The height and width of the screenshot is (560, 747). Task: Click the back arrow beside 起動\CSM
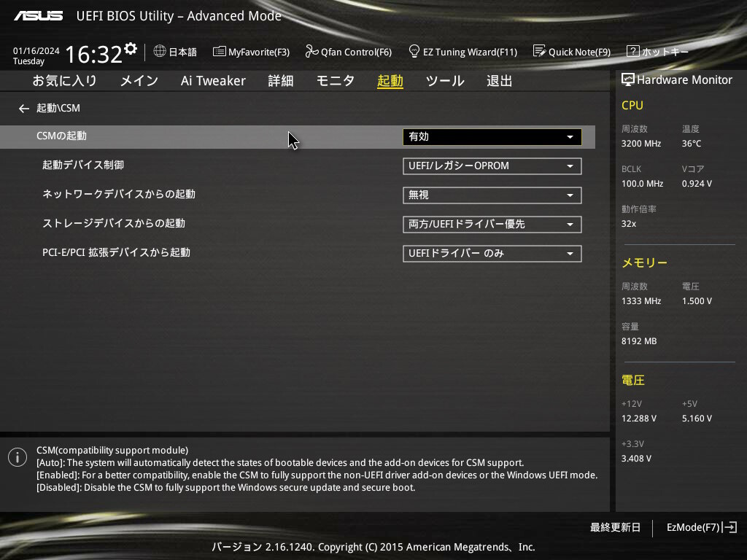24,109
